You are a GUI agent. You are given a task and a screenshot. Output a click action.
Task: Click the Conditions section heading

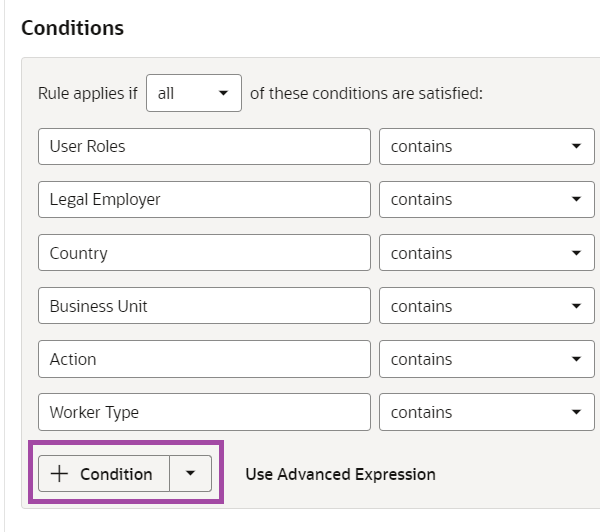coord(72,28)
